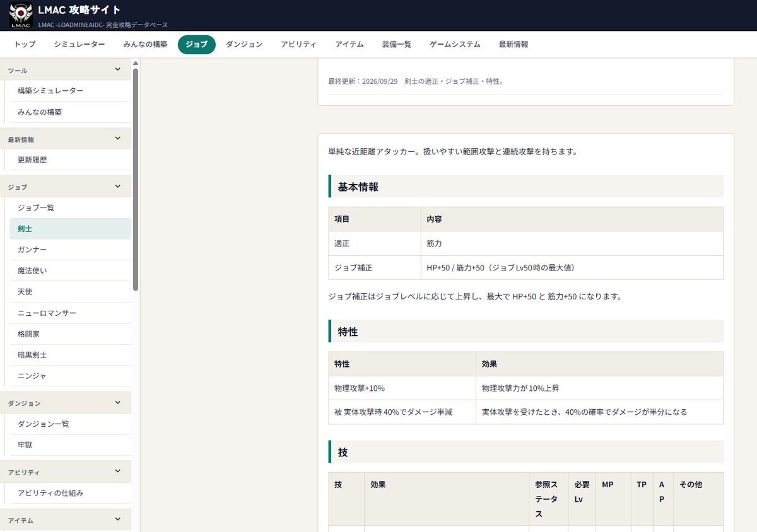
Task: Select 魔法使い in sidebar job list
Action: 71,271
